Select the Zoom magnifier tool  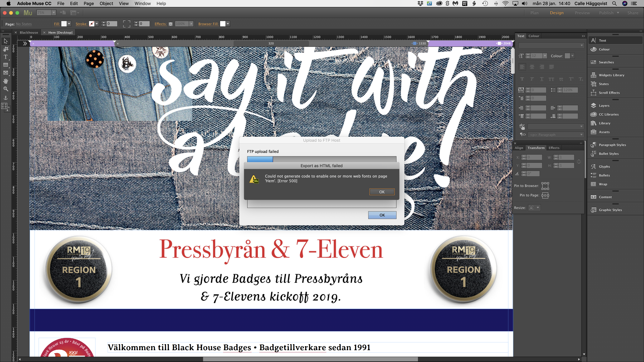click(6, 89)
